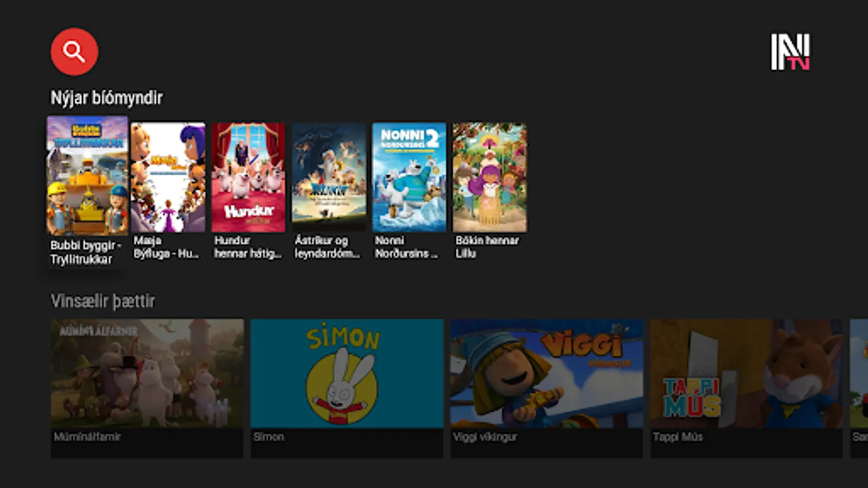Open the Múmínálfarnir show thumbnail

[147, 373]
